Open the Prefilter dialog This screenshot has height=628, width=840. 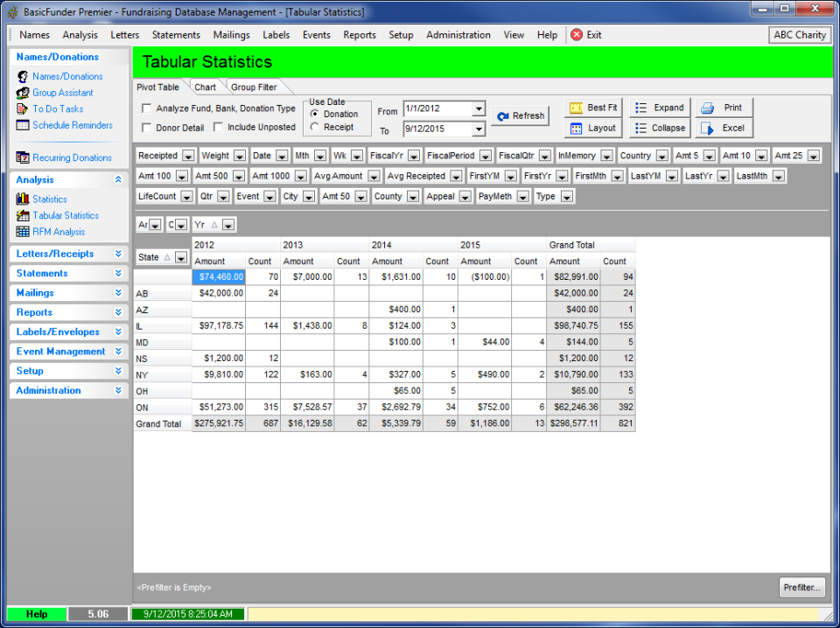point(801,587)
